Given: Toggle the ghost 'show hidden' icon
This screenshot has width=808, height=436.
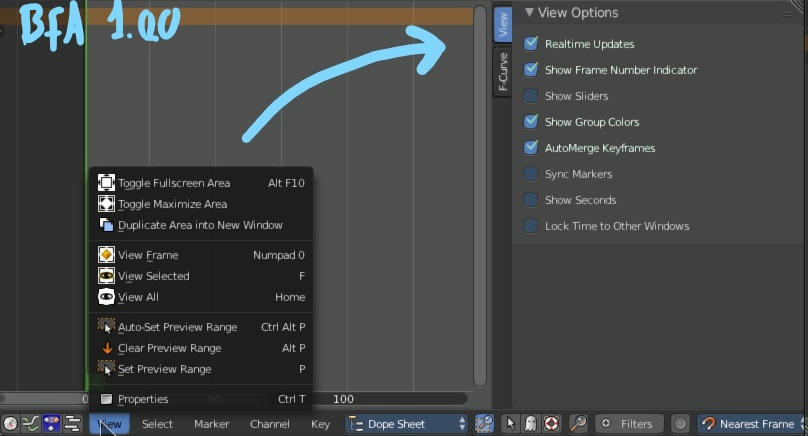Looking at the screenshot, I should (530, 424).
